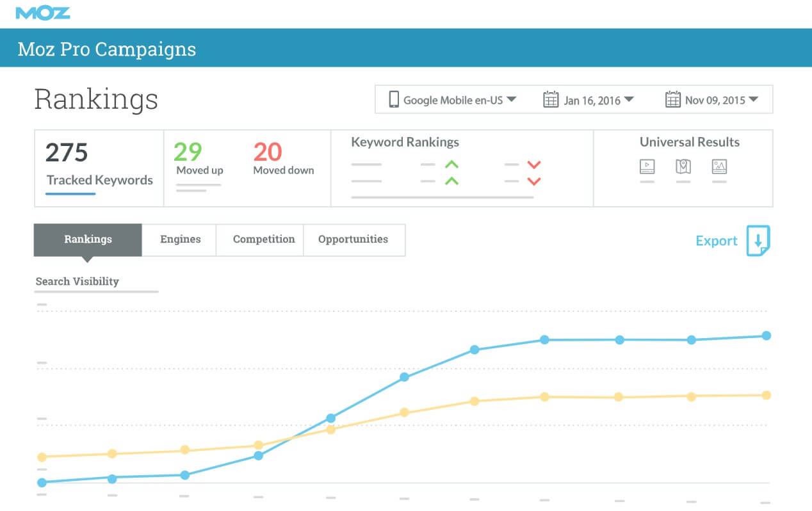Select the map pin universal result icon
Image resolution: width=812 pixels, height=511 pixels.
coord(683,166)
